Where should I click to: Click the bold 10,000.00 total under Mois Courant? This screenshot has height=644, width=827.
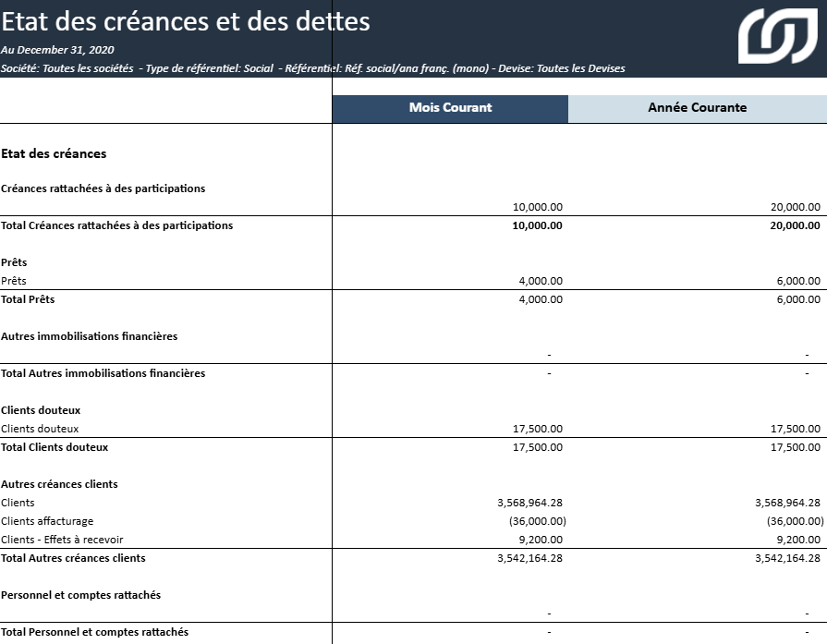tap(538, 225)
